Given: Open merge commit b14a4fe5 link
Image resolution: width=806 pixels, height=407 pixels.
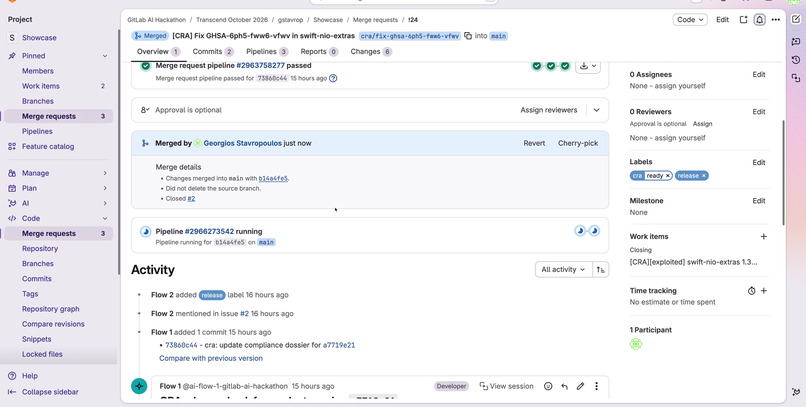Looking at the screenshot, I should click(x=273, y=178).
